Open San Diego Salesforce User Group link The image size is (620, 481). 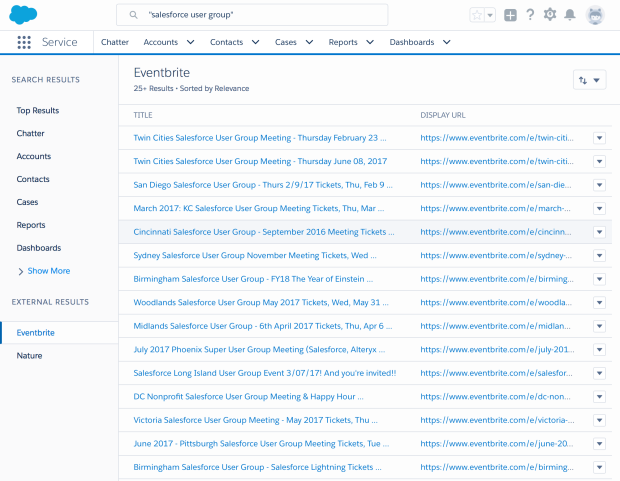coord(263,185)
